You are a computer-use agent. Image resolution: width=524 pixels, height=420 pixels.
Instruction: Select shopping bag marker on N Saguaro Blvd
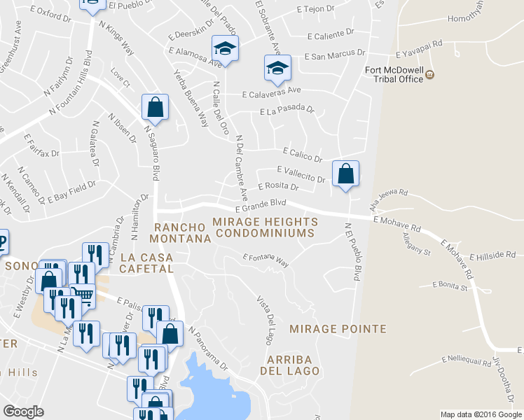click(155, 107)
